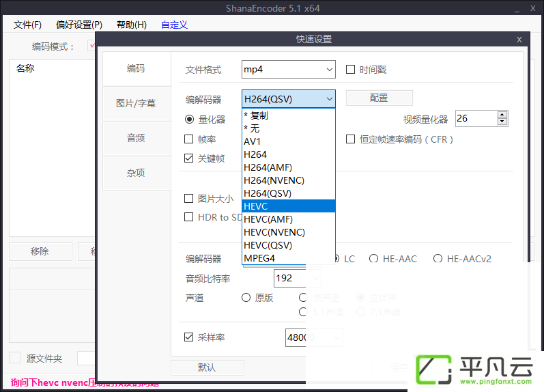Switch to the 音频 tab
The image size is (544, 392).
point(137,138)
